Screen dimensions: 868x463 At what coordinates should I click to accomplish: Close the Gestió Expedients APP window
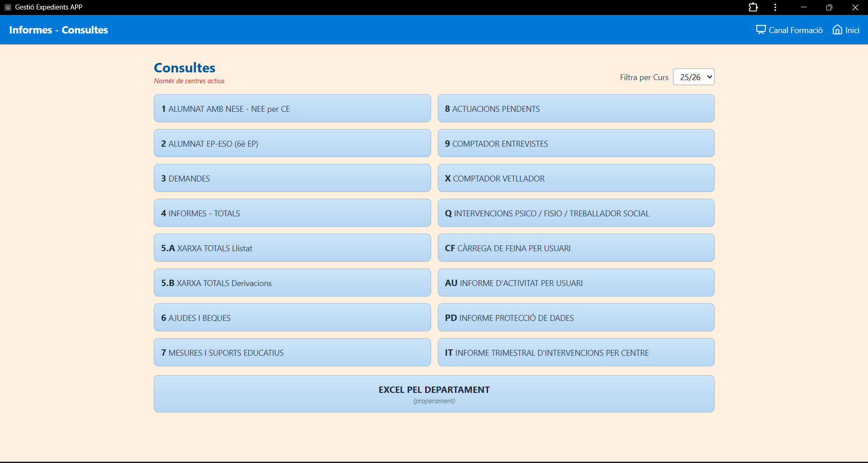click(x=855, y=7)
